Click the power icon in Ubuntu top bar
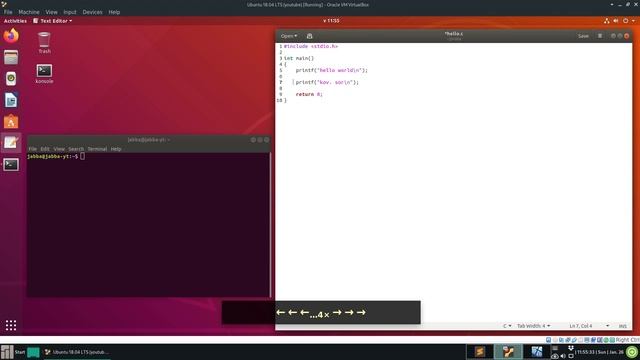This screenshot has width=640, height=360. point(625,21)
